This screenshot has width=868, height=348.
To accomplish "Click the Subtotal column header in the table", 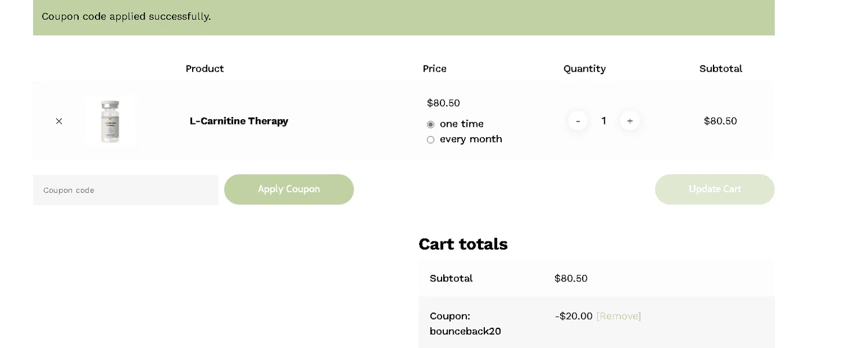I will pos(720,69).
